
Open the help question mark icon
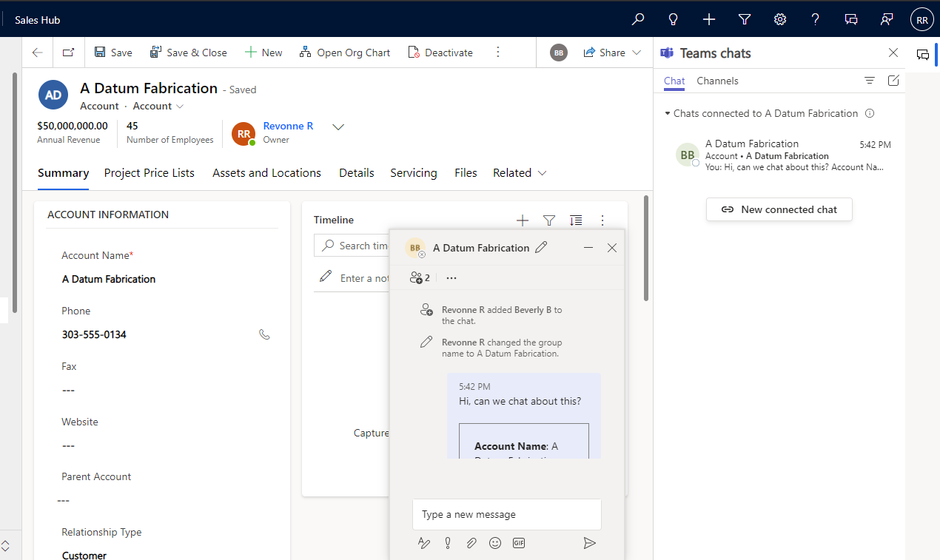pyautogui.click(x=816, y=20)
